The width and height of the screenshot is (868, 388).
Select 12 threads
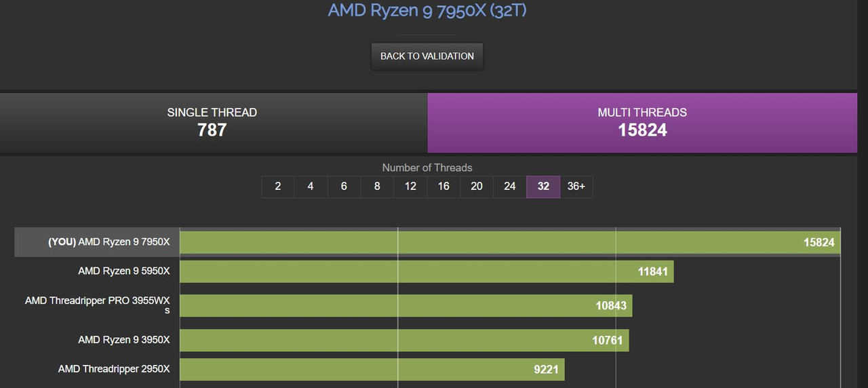410,187
